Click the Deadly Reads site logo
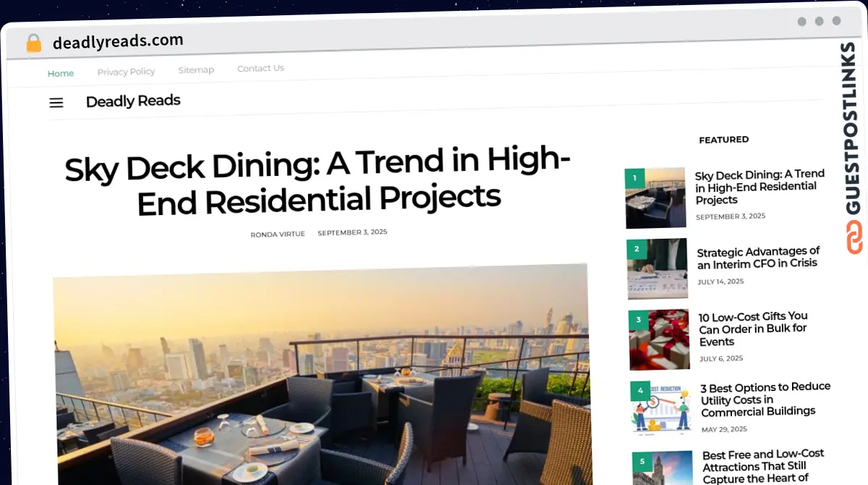The width and height of the screenshot is (868, 485). click(x=133, y=101)
